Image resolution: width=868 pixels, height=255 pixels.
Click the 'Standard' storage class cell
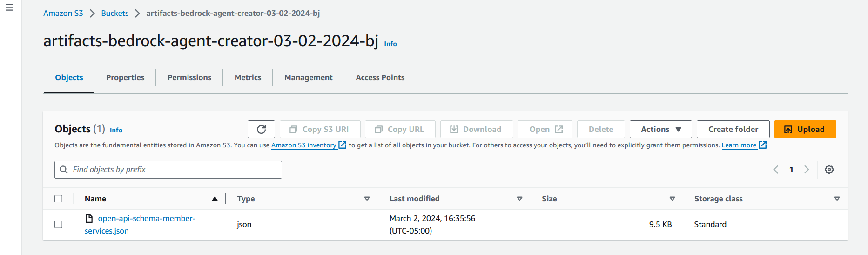tap(710, 224)
